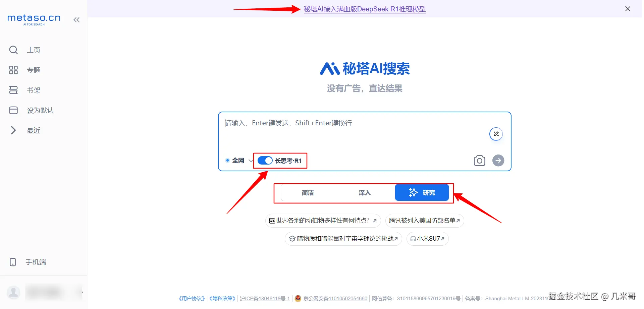The height and width of the screenshot is (309, 644).
Task: Search suggestion 小米SU7
Action: tap(427, 239)
